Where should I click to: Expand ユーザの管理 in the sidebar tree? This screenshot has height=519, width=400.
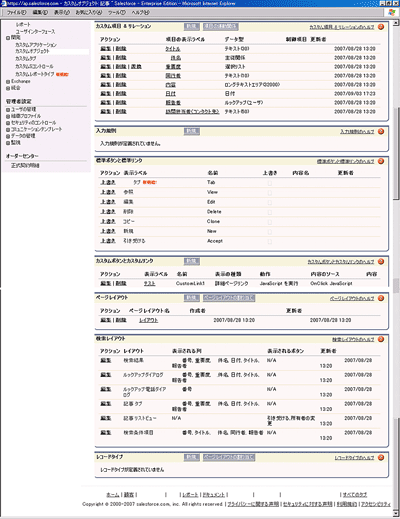point(8,110)
